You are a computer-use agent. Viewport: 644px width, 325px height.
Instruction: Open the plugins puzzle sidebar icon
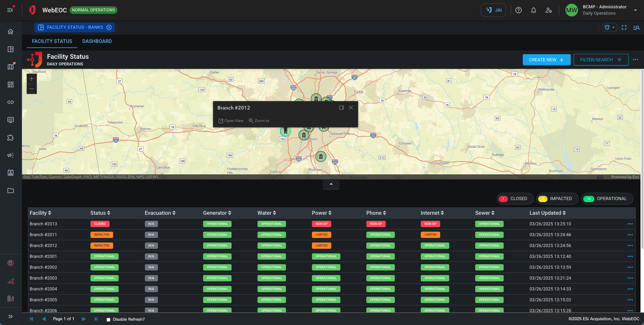pos(11,138)
